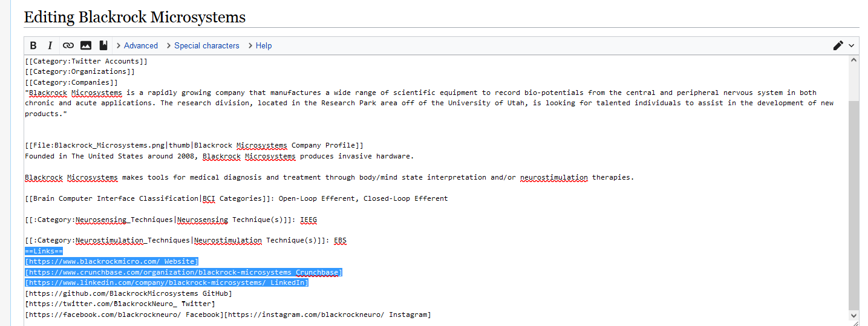
Task: Click the Facebook URL text
Action: (x=124, y=315)
